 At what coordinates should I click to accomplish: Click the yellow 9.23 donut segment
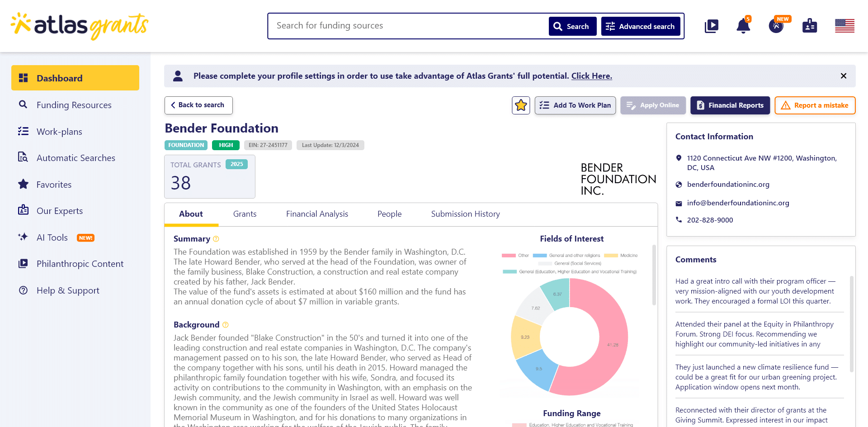(x=525, y=337)
